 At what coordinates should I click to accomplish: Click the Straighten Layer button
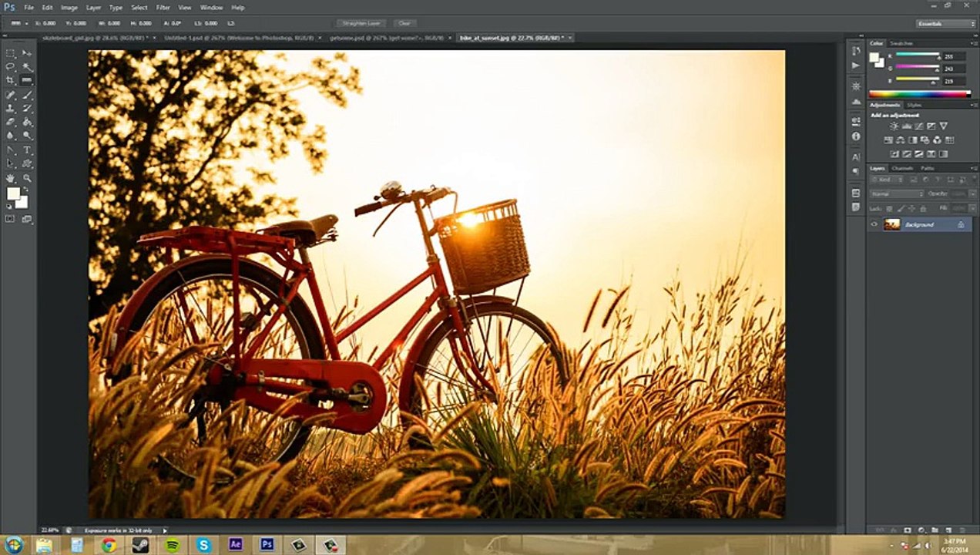coord(361,23)
